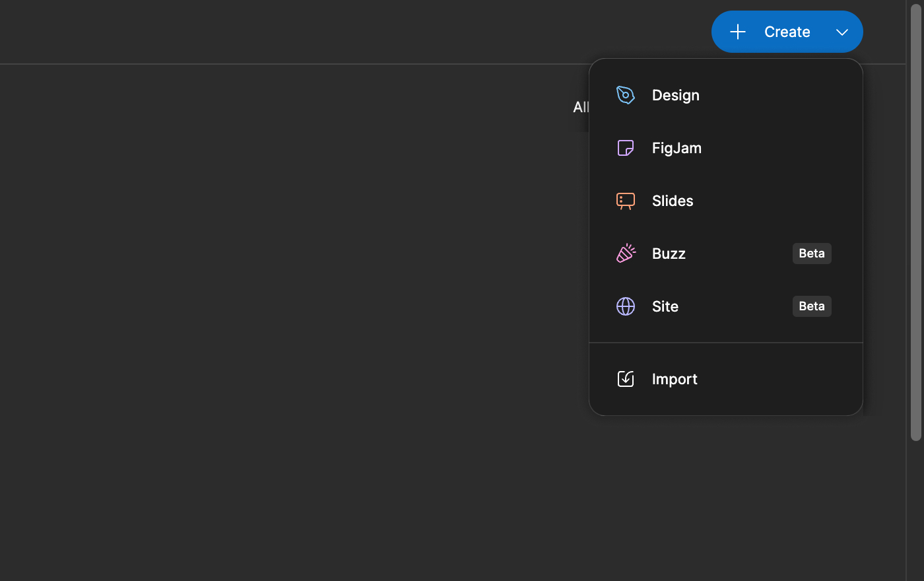The image size is (924, 581).
Task: Pick Slides in the Create menu
Action: pos(726,201)
